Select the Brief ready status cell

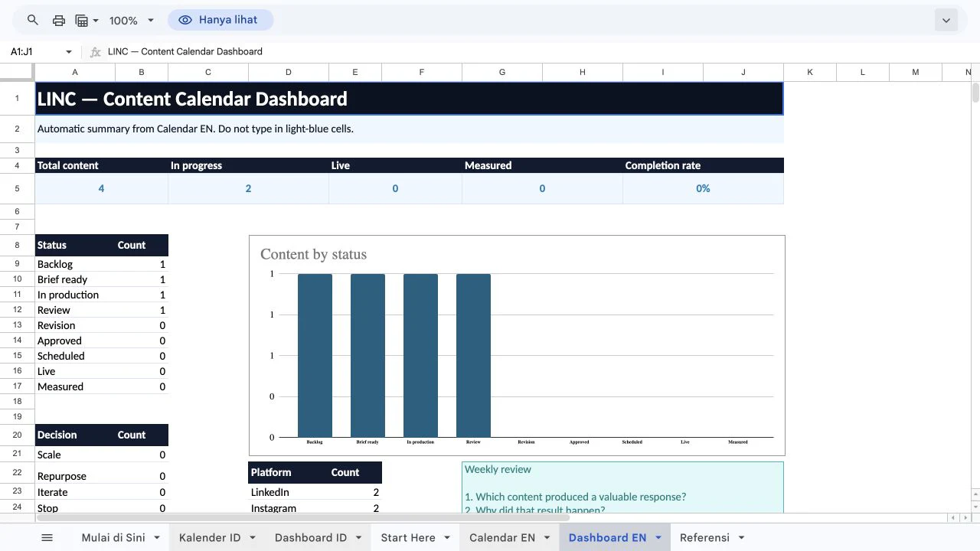click(x=75, y=279)
